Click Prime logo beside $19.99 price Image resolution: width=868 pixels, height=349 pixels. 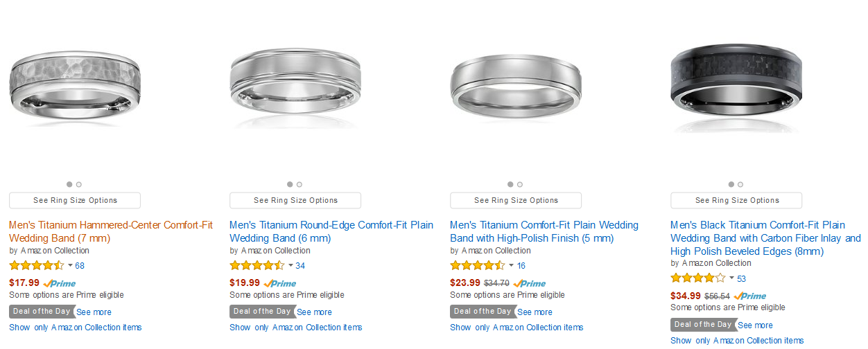(280, 283)
